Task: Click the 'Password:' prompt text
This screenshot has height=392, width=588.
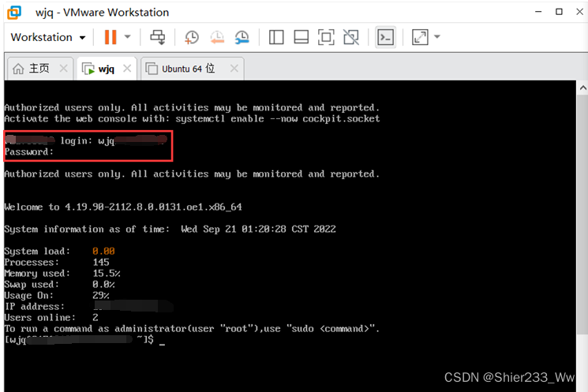Action: 29,151
